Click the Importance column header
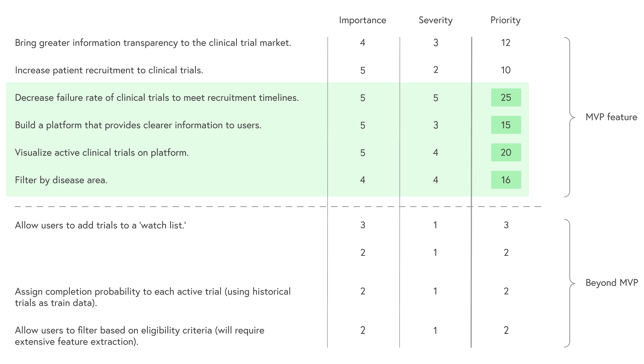 click(362, 20)
